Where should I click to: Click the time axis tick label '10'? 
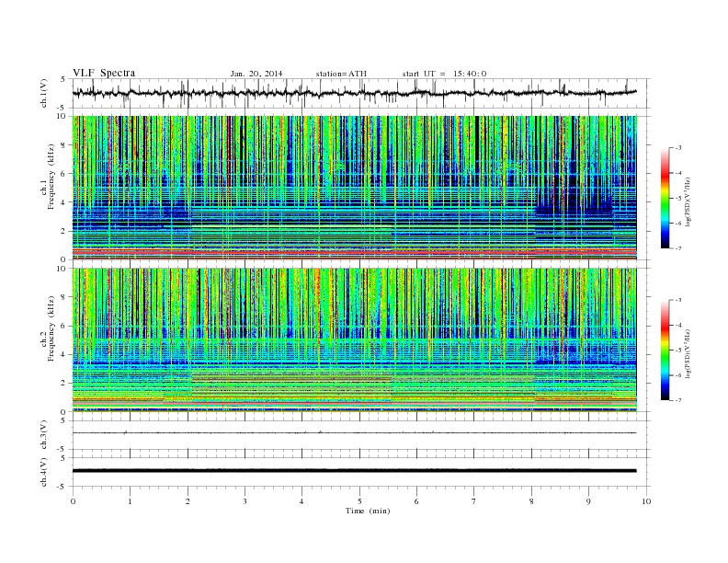point(646,501)
